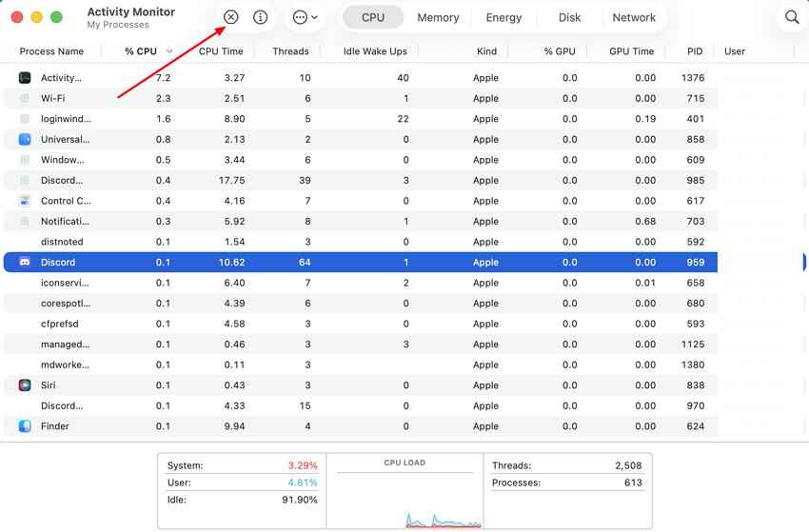Screen dimensions: 809x532
Task: Sort by CPU Time column header
Action: click(221, 51)
